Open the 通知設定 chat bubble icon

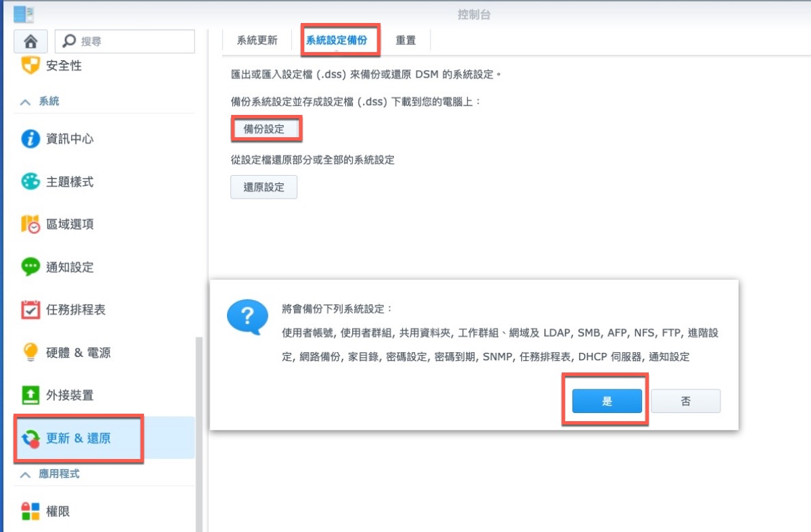pyautogui.click(x=30, y=266)
